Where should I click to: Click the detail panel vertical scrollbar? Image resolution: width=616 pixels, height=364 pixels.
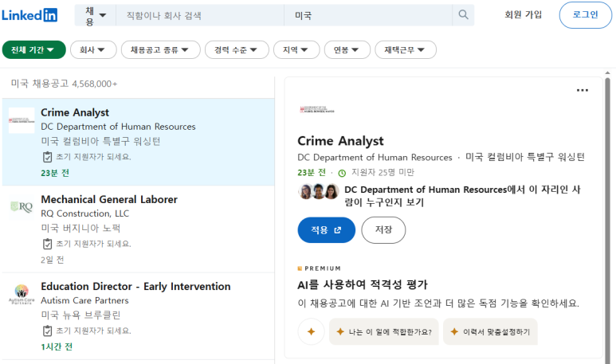pyautogui.click(x=607, y=220)
